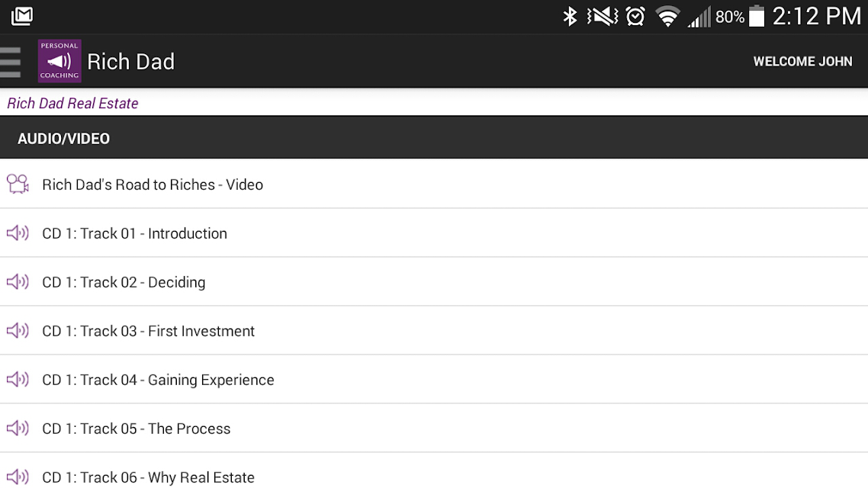Tap the Rich Dad Real Estate title link
The image size is (868, 488).
[x=72, y=104]
